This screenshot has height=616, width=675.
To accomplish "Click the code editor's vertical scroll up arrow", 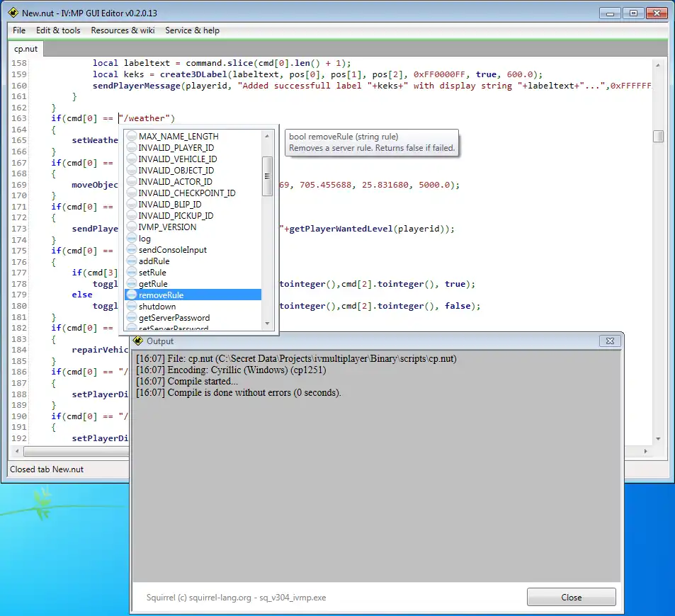I will (658, 65).
